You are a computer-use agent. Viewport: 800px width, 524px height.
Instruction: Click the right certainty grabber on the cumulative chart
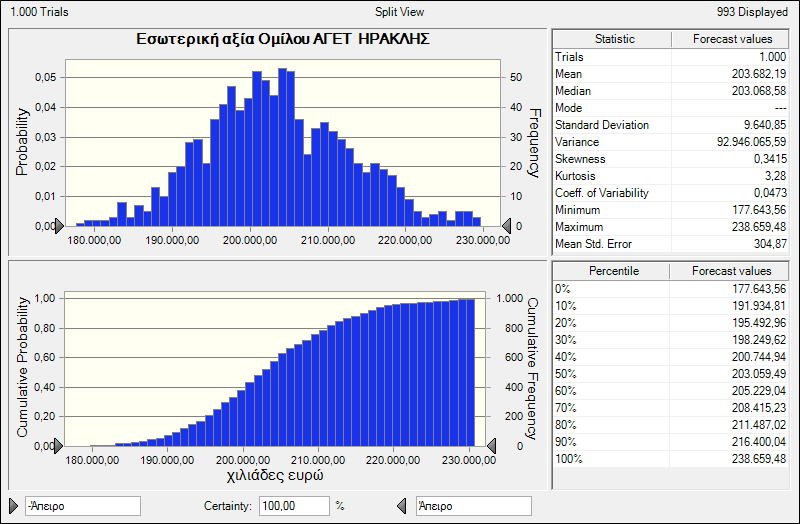(x=491, y=446)
